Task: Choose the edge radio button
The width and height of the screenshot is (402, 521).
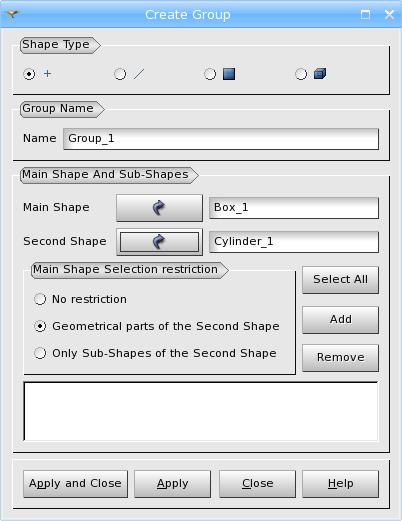Action: (120, 74)
